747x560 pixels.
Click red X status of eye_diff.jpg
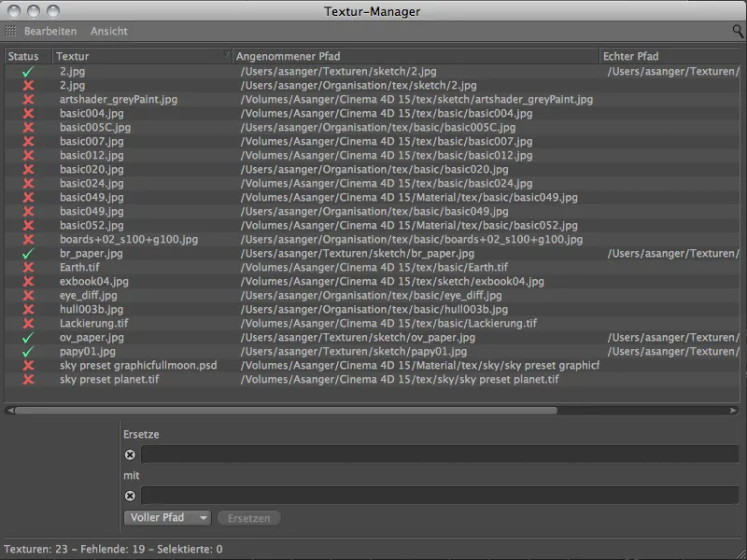[x=29, y=295]
